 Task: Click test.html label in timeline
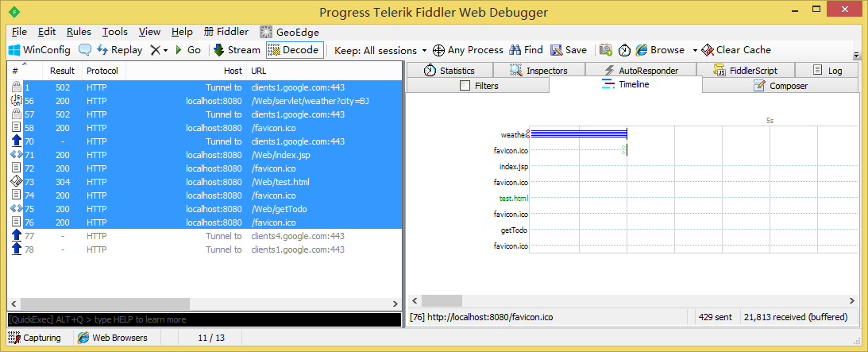514,198
